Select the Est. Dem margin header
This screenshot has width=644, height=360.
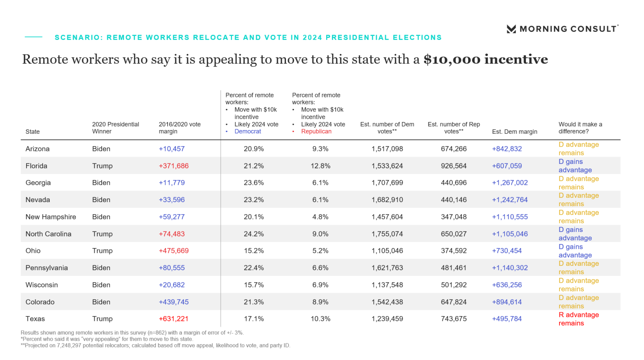(514, 132)
